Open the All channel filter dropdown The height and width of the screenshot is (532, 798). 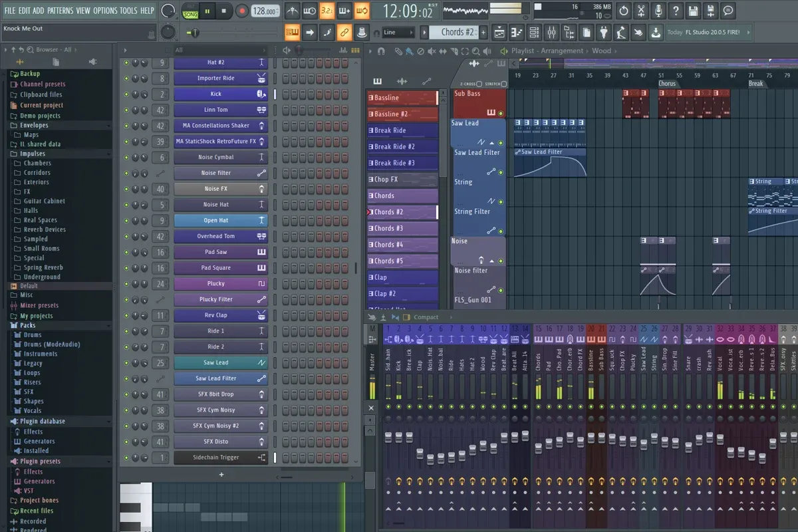[219, 50]
